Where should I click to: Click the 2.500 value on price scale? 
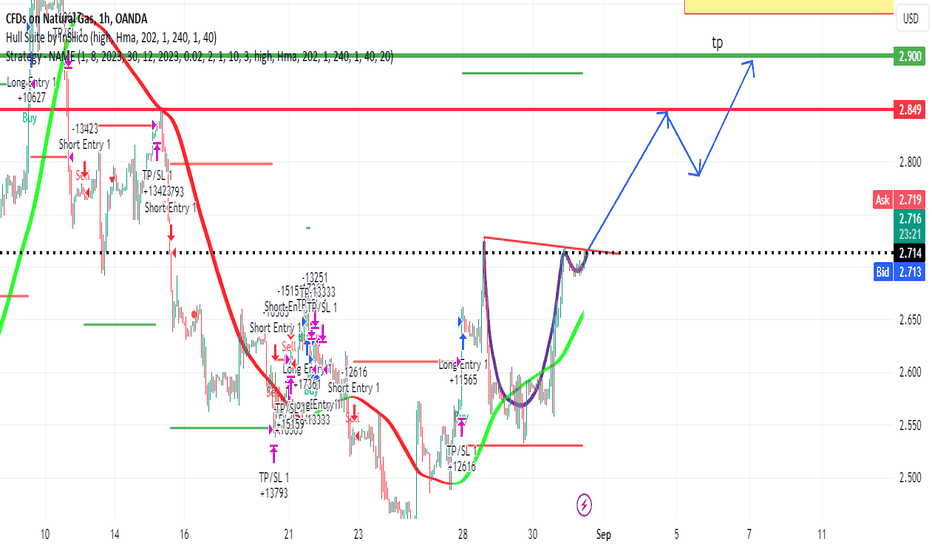click(910, 477)
